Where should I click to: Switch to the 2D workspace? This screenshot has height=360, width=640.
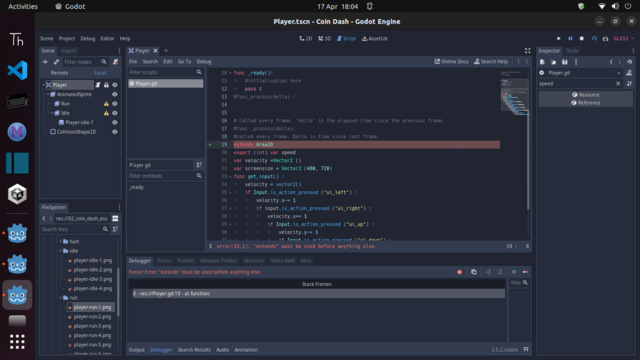[306, 38]
